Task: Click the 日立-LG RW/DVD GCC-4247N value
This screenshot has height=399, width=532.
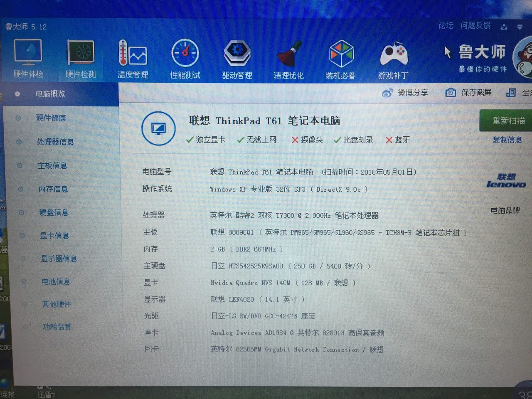Action: pos(263,316)
